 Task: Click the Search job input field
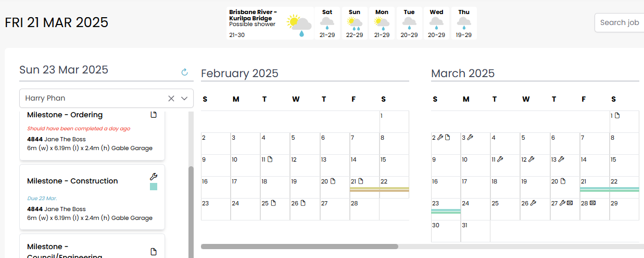pyautogui.click(x=620, y=22)
